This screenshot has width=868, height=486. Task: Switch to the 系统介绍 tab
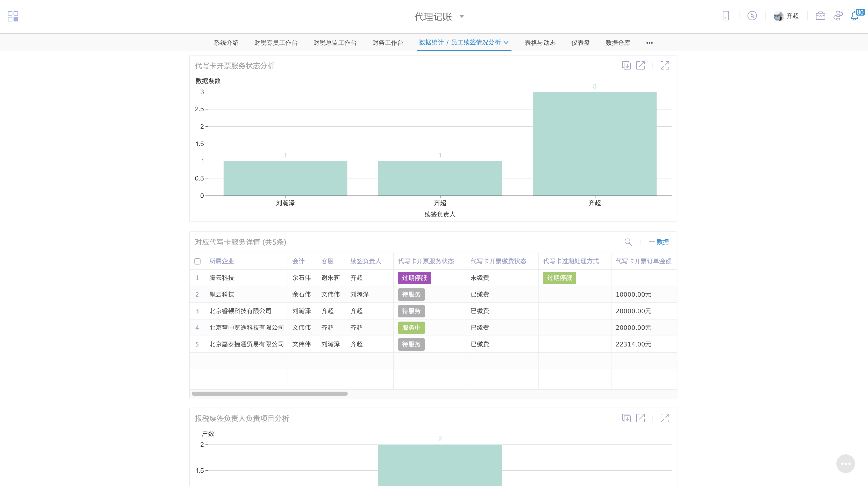pyautogui.click(x=226, y=43)
